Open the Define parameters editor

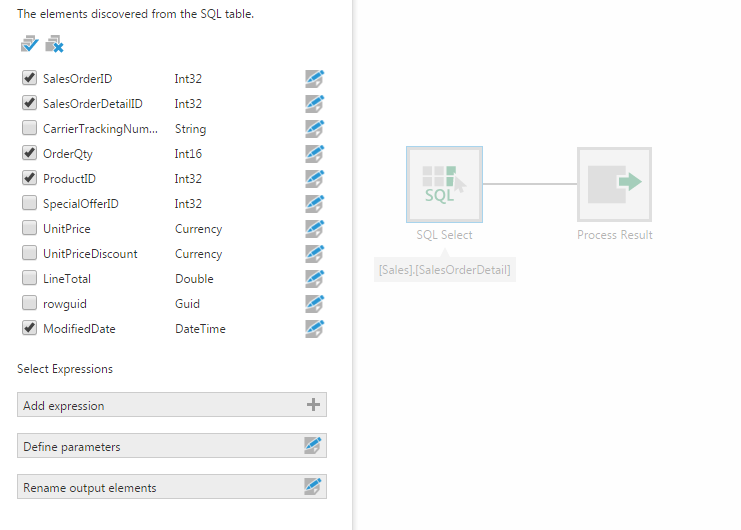(313, 446)
